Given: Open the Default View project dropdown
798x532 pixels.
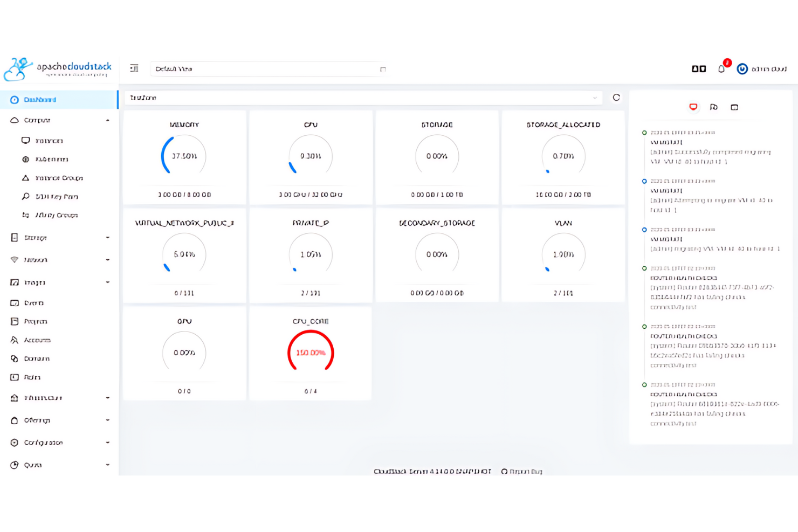Looking at the screenshot, I should (x=269, y=69).
